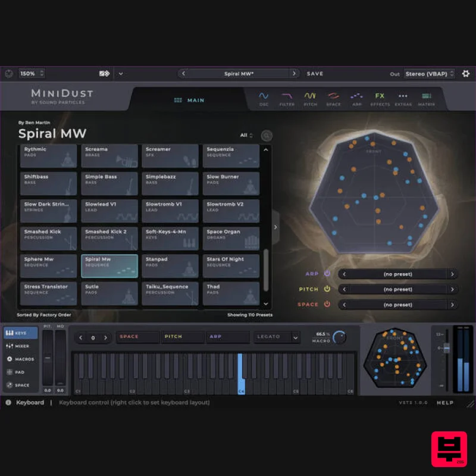Switch to the MIXER panel tab

[21, 346]
